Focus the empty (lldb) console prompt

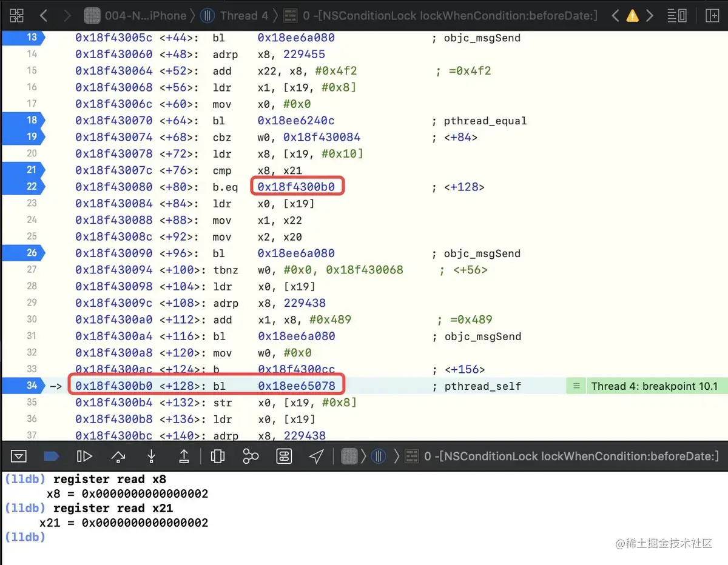click(24, 537)
